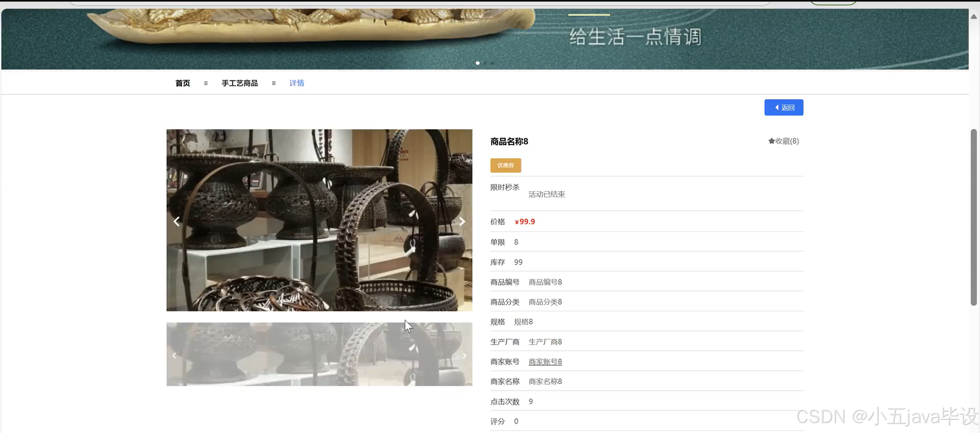Click the separator icon after 手工艺商品
Viewport: 980px width, 433px height.
tap(274, 83)
